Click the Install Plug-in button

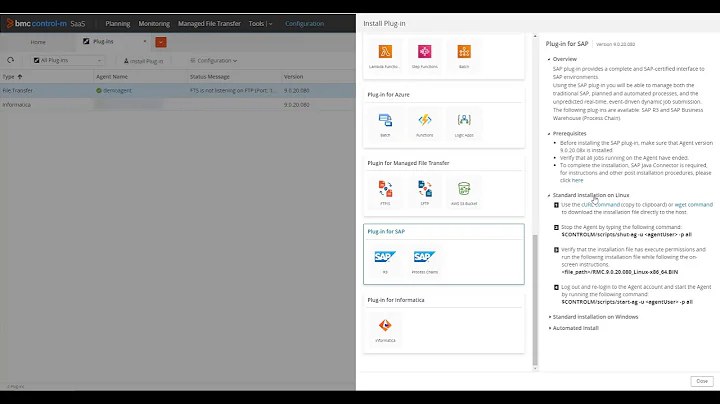point(143,61)
